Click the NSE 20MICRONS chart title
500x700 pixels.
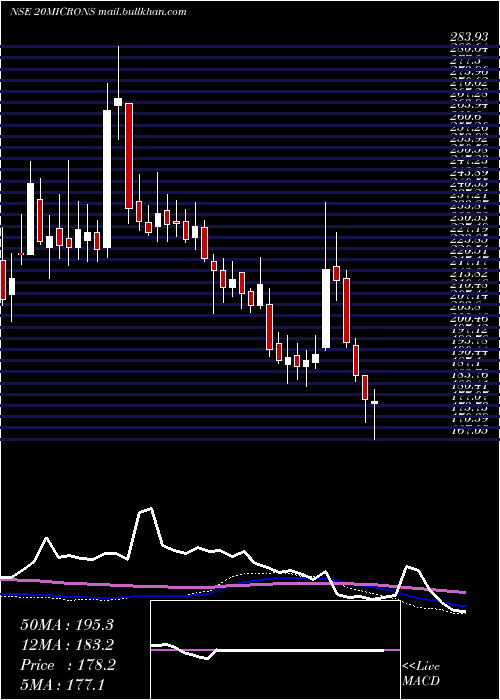click(52, 12)
